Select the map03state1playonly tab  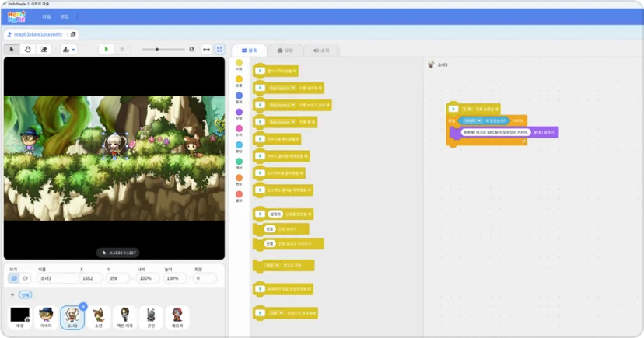tap(35, 34)
